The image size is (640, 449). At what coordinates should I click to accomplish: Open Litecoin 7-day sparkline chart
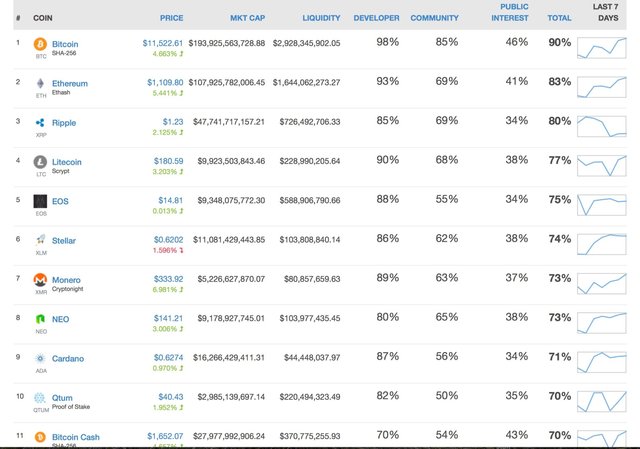coord(602,166)
